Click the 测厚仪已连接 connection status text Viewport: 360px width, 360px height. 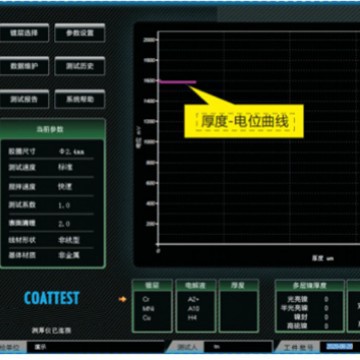pyautogui.click(x=51, y=331)
